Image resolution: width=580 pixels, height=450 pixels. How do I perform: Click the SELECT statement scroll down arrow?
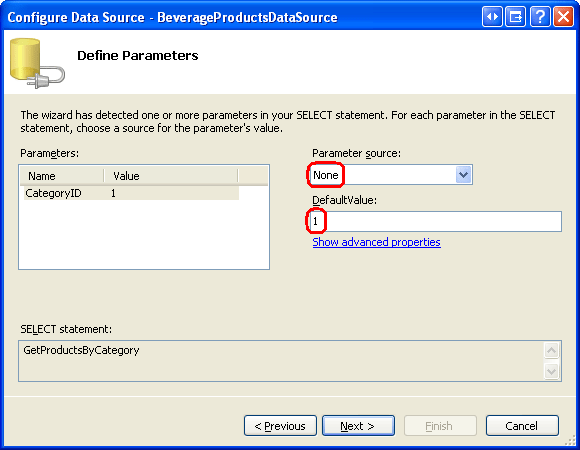click(x=552, y=371)
